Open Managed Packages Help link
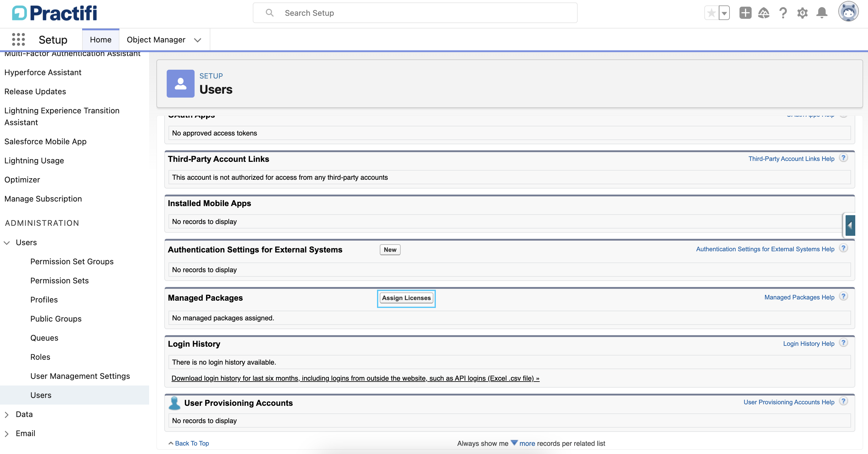Image resolution: width=868 pixels, height=454 pixels. (799, 297)
